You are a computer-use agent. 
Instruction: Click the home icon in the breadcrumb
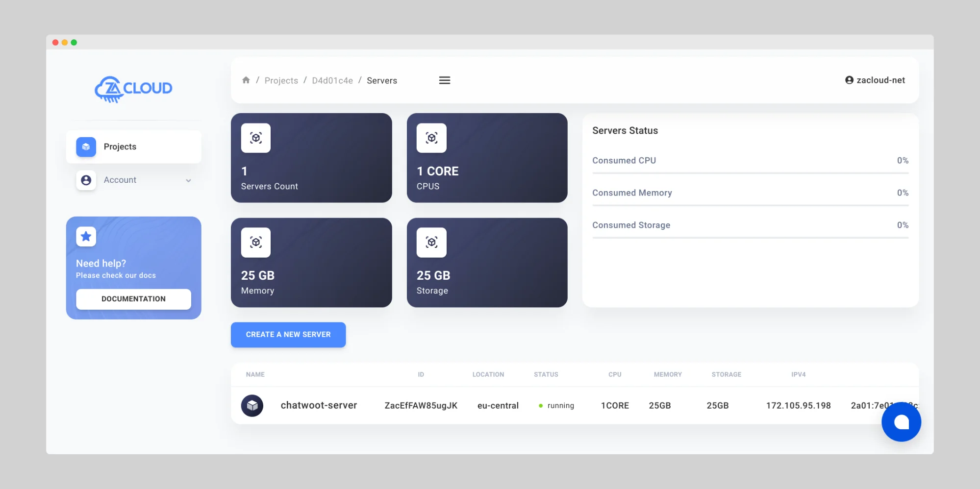(x=246, y=80)
